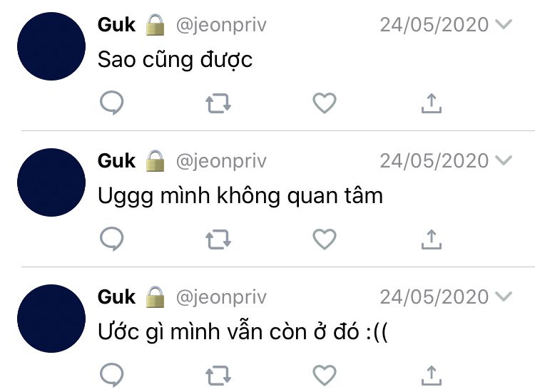The width and height of the screenshot is (535, 392).
Task: Like "Uggg mình không quan tâm" tweet
Action: pos(325,239)
